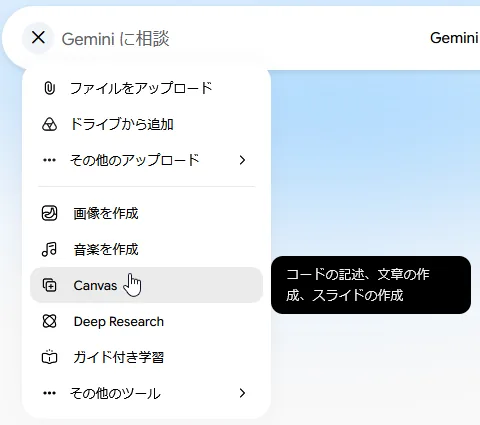This screenshot has height=425, width=480.
Task: Choose 音楽を作成 menu entry
Action: pyautogui.click(x=106, y=249)
